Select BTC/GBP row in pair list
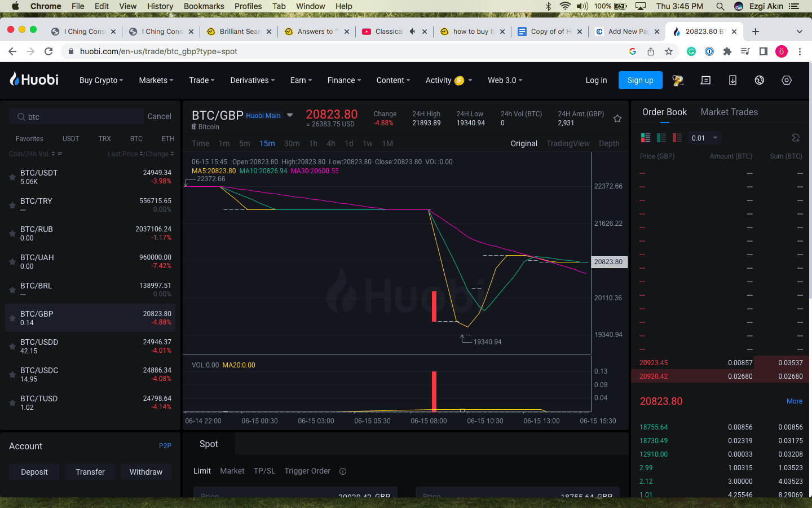This screenshot has width=812, height=508. pos(90,318)
